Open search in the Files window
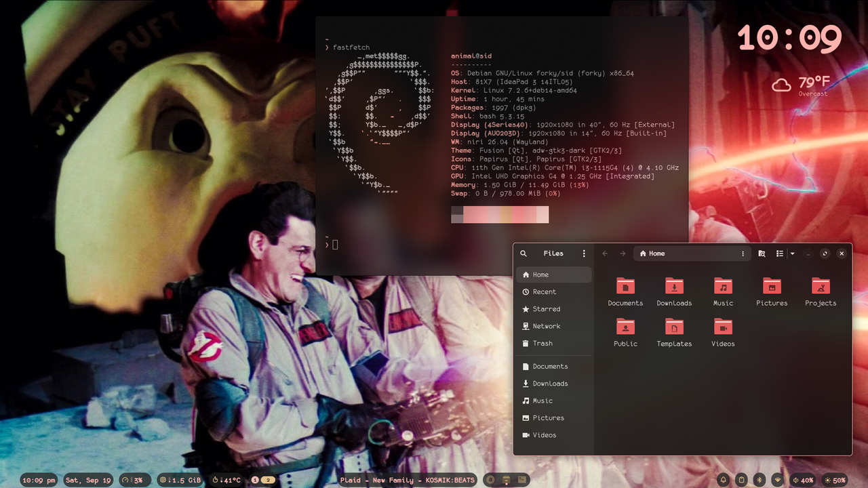The height and width of the screenshot is (488, 868). pyautogui.click(x=524, y=253)
